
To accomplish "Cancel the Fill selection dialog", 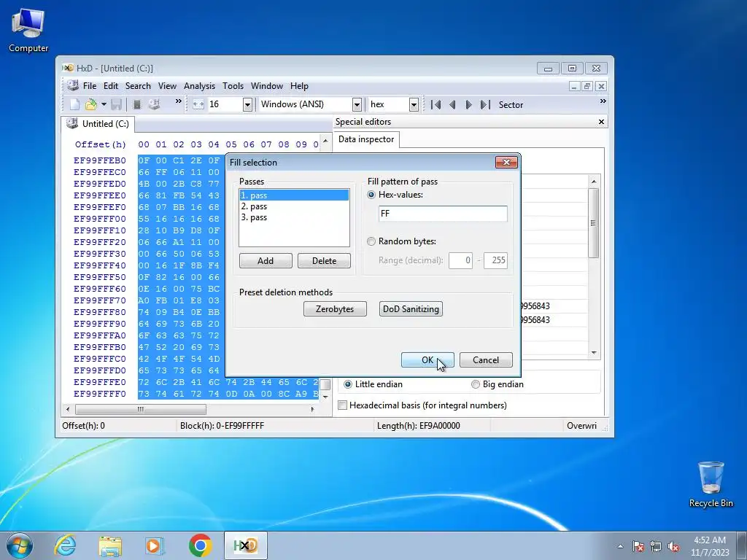I will 486,360.
